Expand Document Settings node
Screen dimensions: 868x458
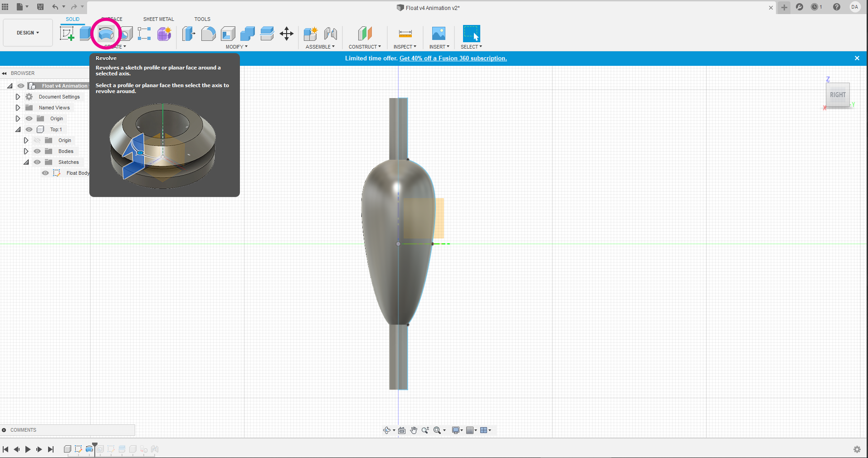point(18,97)
